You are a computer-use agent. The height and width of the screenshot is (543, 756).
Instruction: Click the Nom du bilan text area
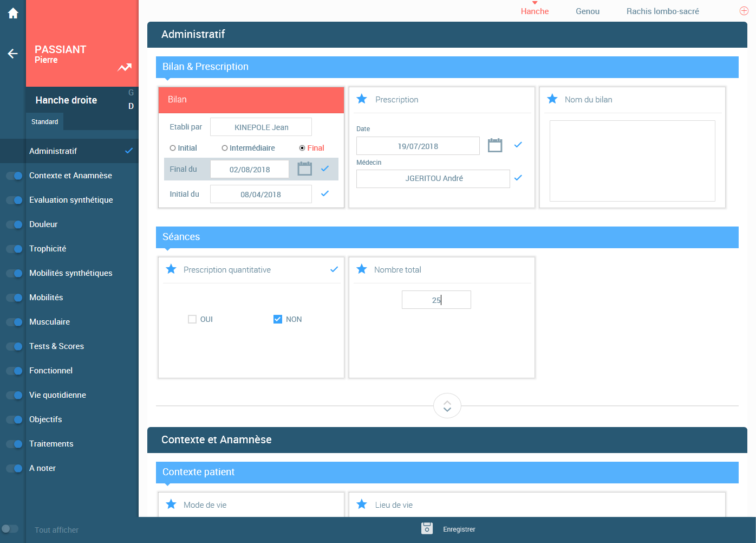pos(633,161)
